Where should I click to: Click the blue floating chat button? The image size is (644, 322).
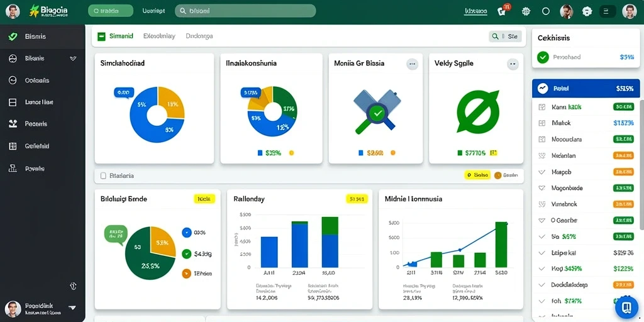point(626,307)
